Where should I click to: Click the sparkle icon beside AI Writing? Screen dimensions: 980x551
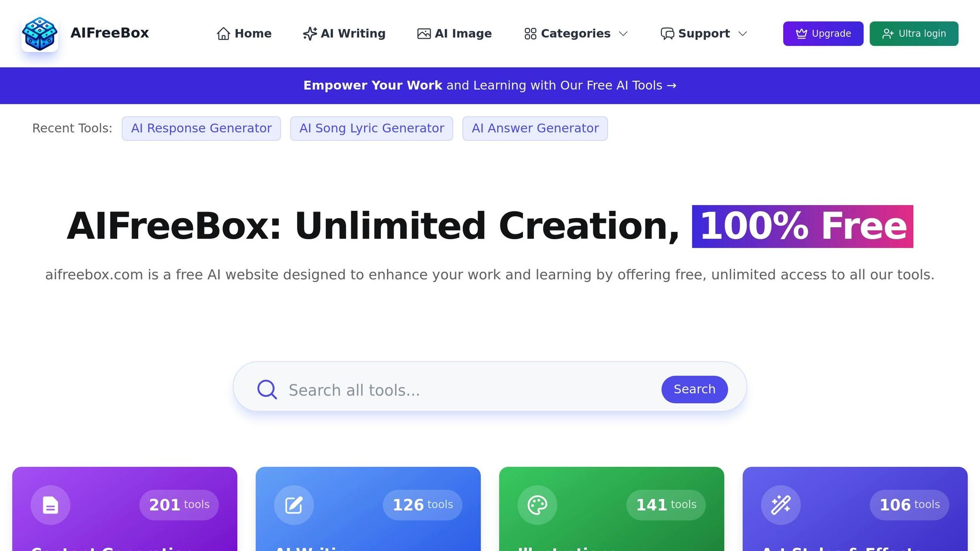pyautogui.click(x=310, y=33)
